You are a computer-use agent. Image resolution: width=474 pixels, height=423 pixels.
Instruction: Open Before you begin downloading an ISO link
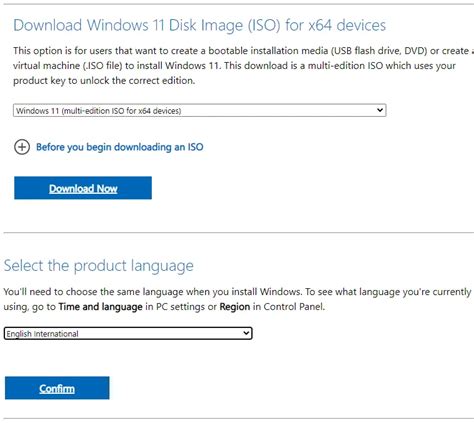(119, 147)
